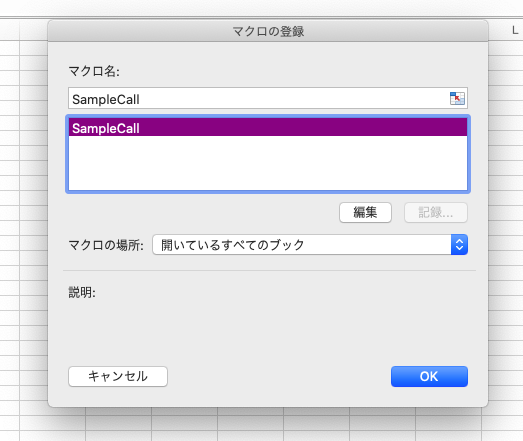Screen dimensions: 523x441
Task: Select SampleCall in the macro list
Action: (268, 128)
